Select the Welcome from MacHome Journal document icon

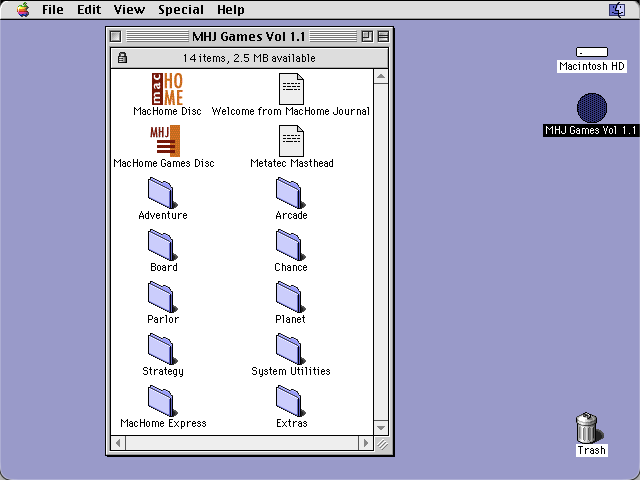click(291, 89)
